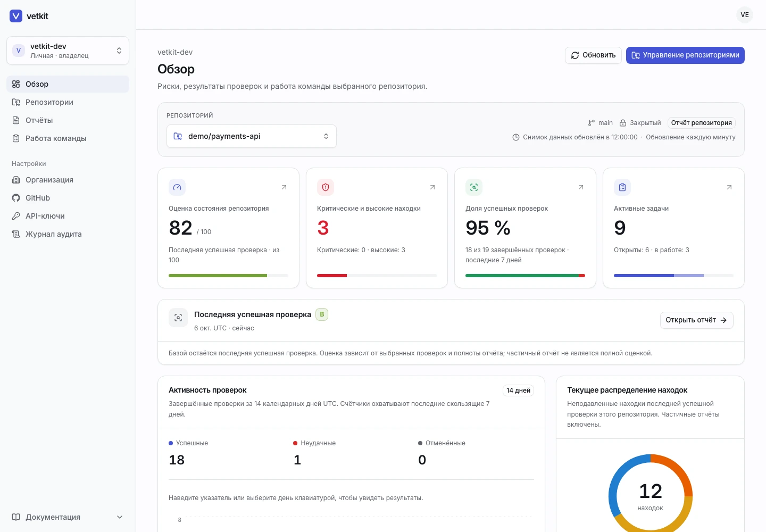Click the green repository score progress bar
Viewport: 766px width, 532px height.
tap(228, 276)
